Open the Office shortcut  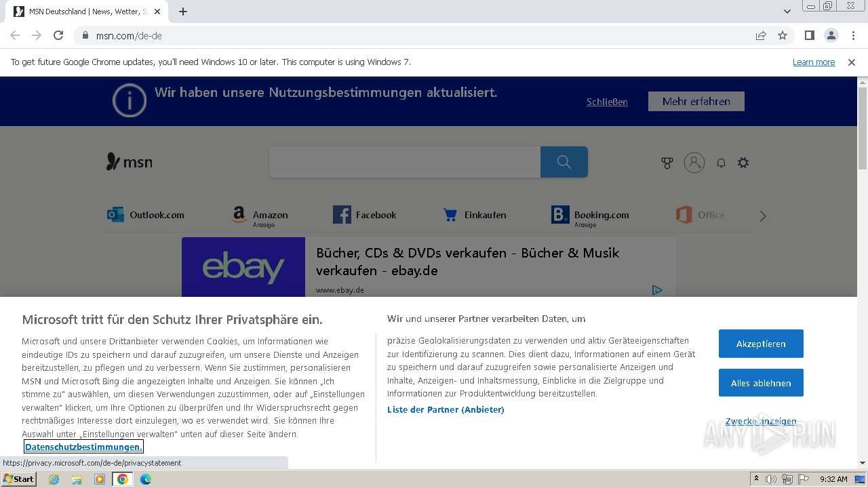click(700, 215)
